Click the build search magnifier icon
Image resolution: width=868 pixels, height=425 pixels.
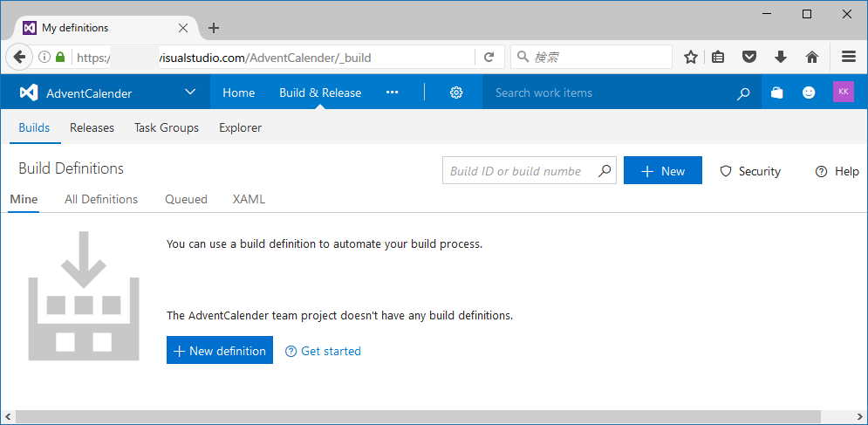point(605,171)
